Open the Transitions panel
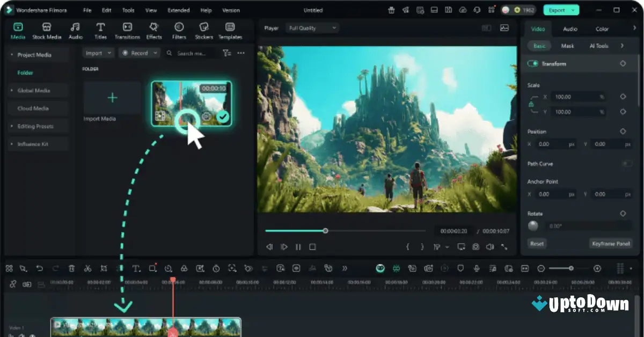Image resolution: width=644 pixels, height=337 pixels. click(x=127, y=31)
